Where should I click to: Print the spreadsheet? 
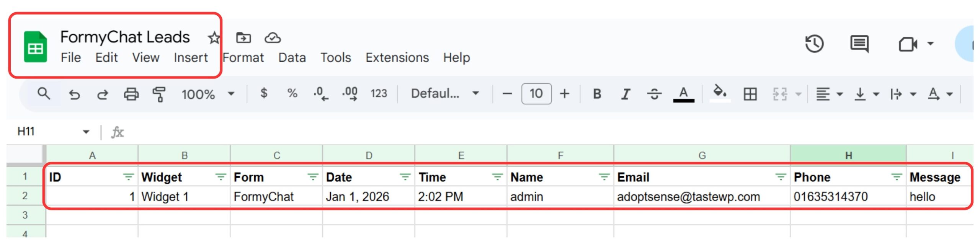131,94
